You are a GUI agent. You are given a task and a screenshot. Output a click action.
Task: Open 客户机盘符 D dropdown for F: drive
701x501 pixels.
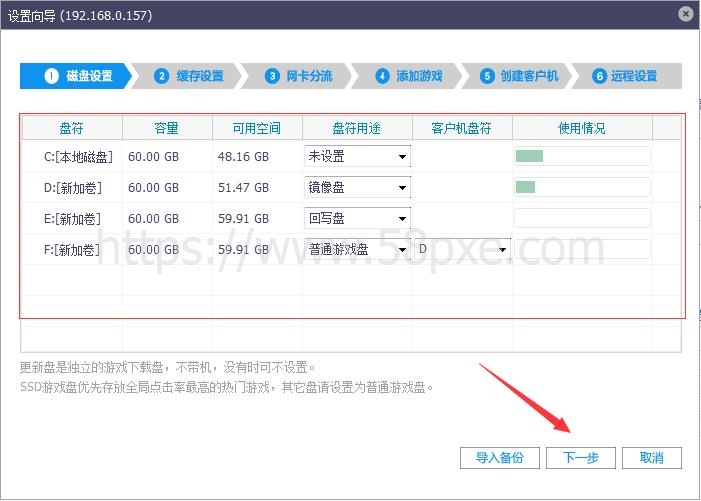pos(462,249)
